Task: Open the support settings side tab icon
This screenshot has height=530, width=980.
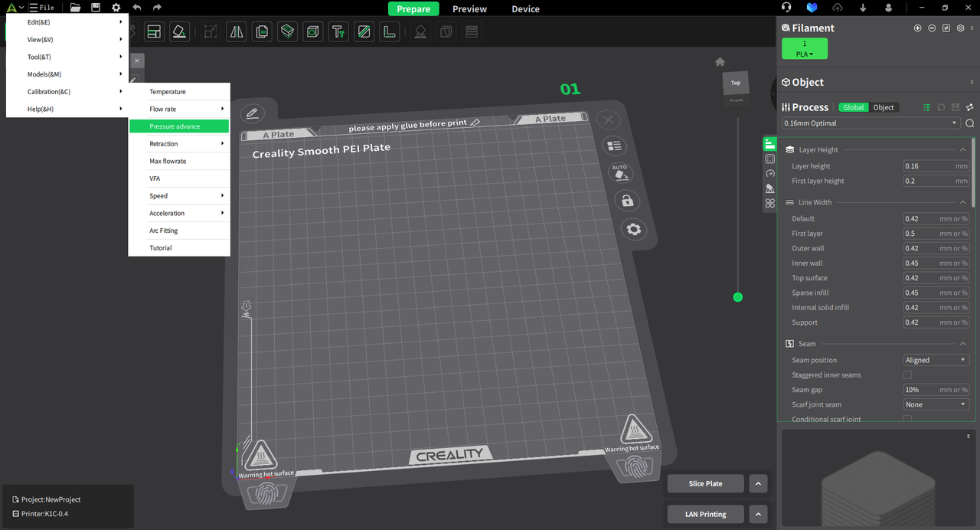Action: coord(769,188)
